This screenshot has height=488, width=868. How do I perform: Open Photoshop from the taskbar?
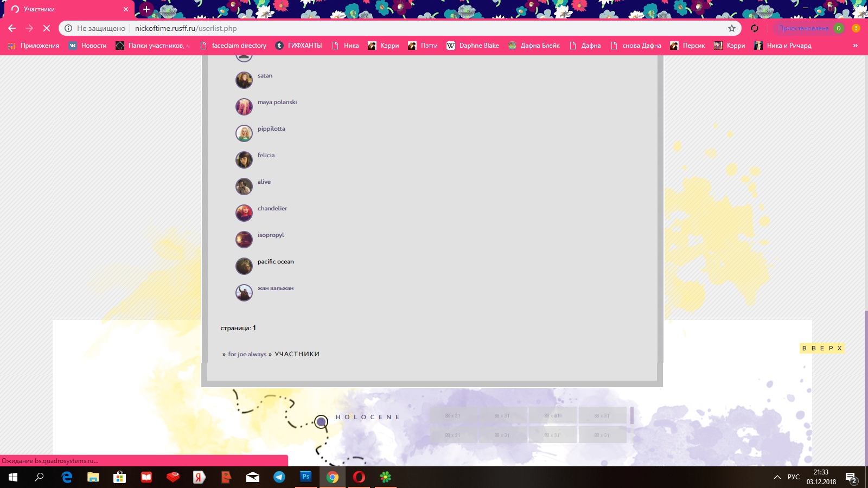[x=306, y=477]
